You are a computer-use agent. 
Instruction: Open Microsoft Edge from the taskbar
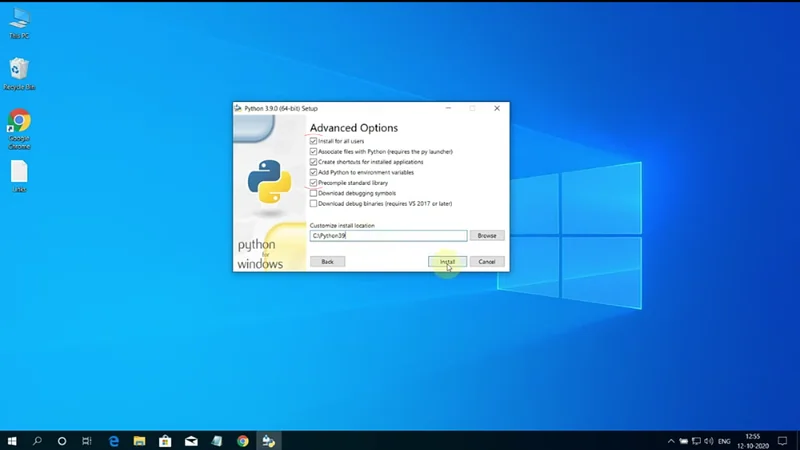coord(114,440)
